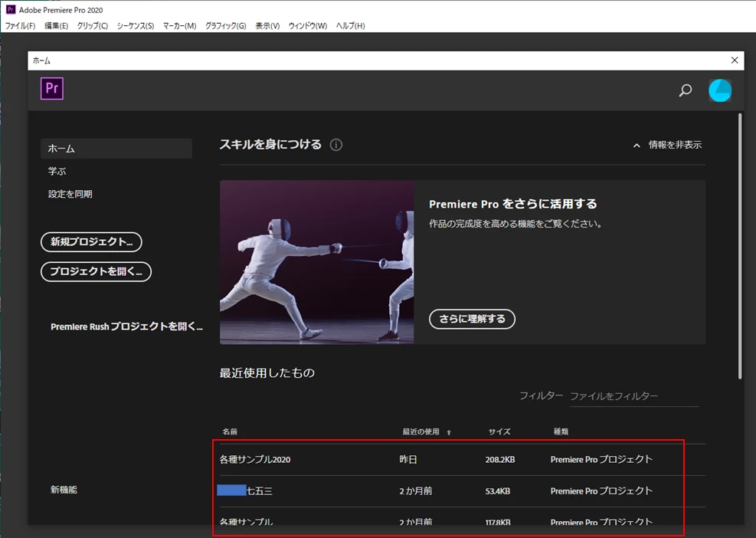Open the search magnifier icon
This screenshot has width=756, height=538.
click(685, 90)
